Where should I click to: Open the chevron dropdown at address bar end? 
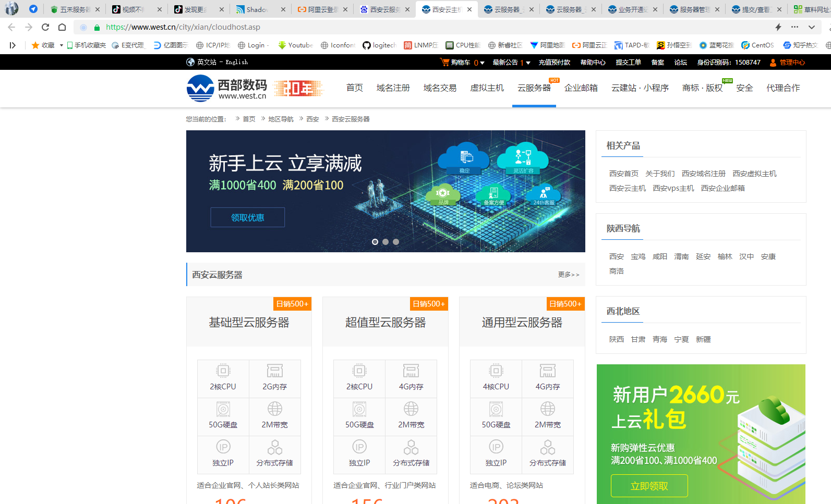point(811,27)
